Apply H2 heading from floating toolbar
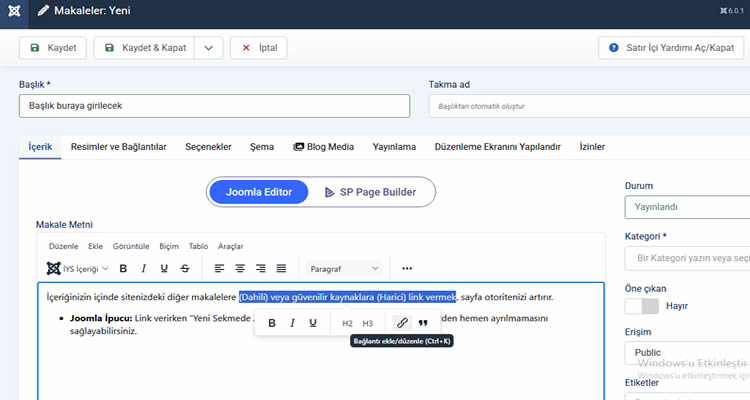Image resolution: width=750 pixels, height=400 pixels. point(347,323)
